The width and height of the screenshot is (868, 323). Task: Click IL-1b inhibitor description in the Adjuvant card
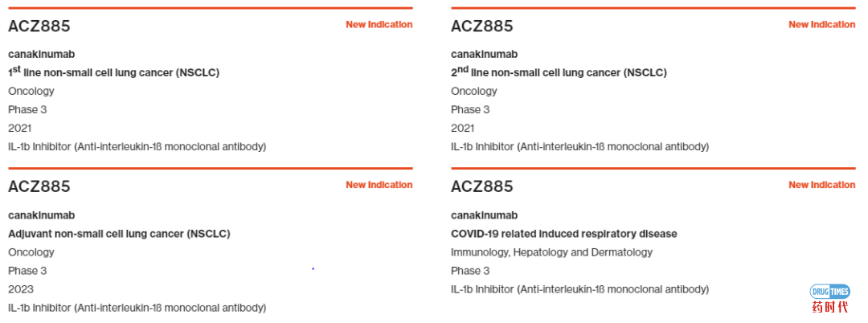(137, 308)
